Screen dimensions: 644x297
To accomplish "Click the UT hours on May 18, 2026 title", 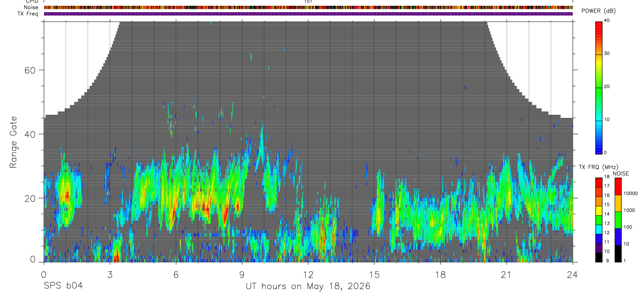I will pyautogui.click(x=308, y=286).
